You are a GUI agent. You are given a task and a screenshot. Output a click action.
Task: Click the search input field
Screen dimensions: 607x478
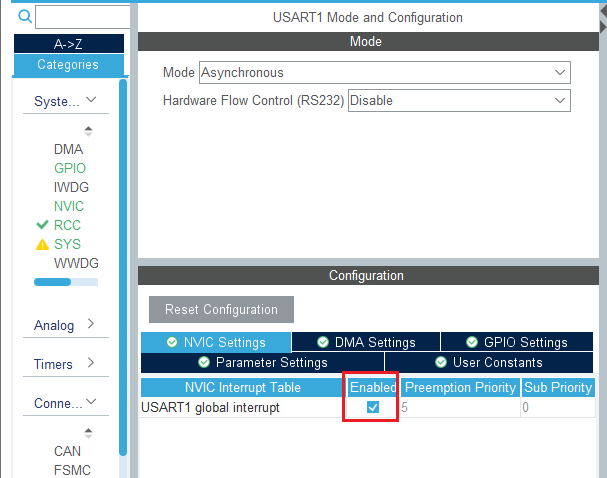click(x=83, y=17)
